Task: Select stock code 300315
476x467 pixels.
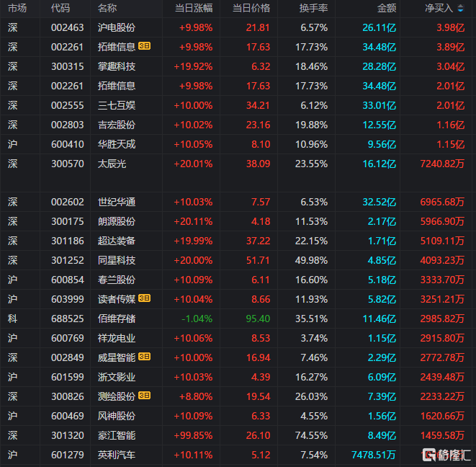Action: point(68,66)
